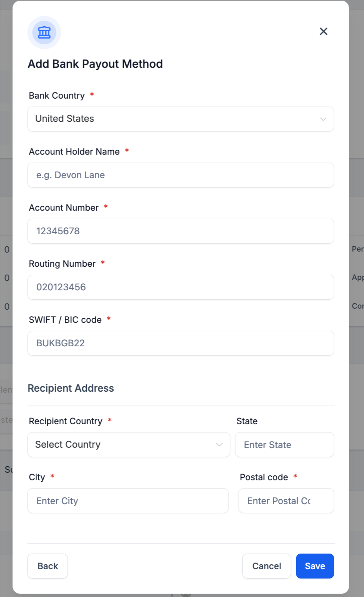This screenshot has width=364, height=597.
Task: Click the Enter State text field
Action: pos(284,445)
